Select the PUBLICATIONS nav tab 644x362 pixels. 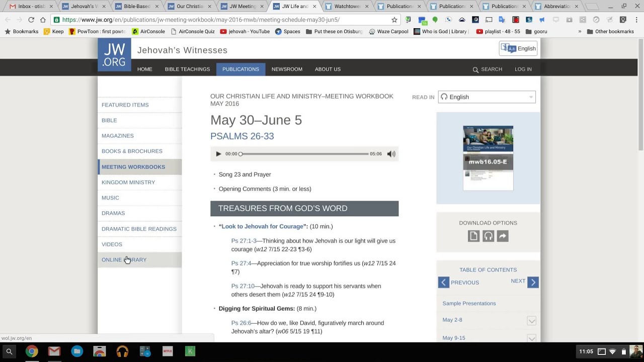(x=240, y=69)
